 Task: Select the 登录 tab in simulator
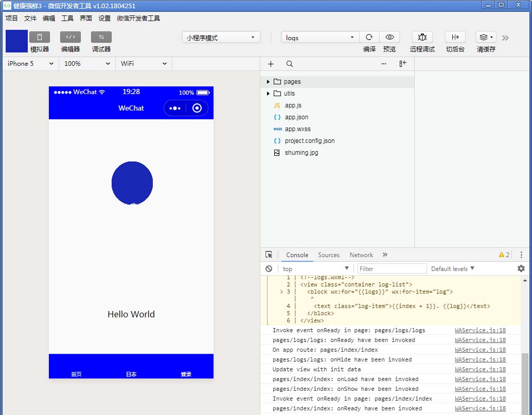[186, 374]
